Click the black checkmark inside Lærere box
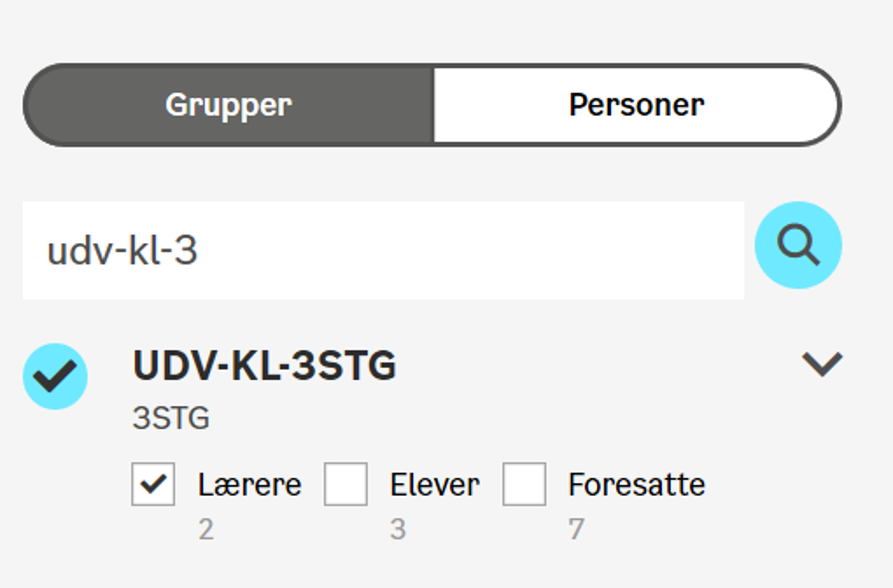The width and height of the screenshot is (893, 588). click(153, 484)
